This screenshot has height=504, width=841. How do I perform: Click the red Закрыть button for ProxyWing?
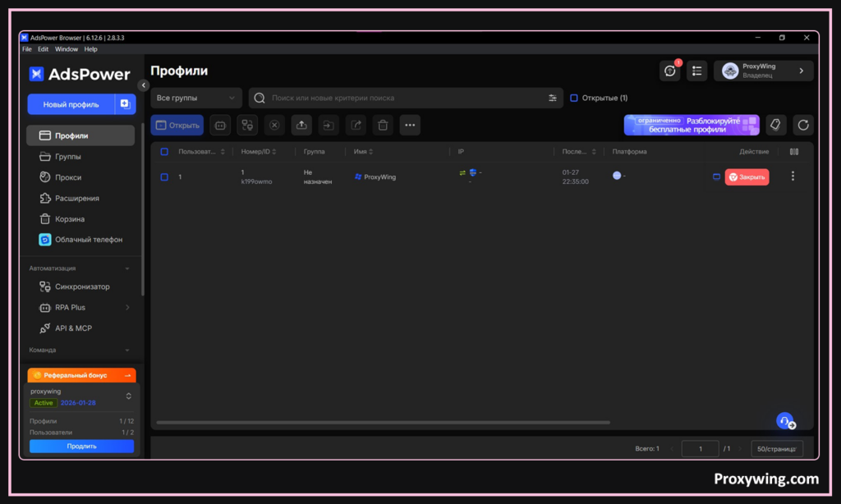pyautogui.click(x=747, y=176)
